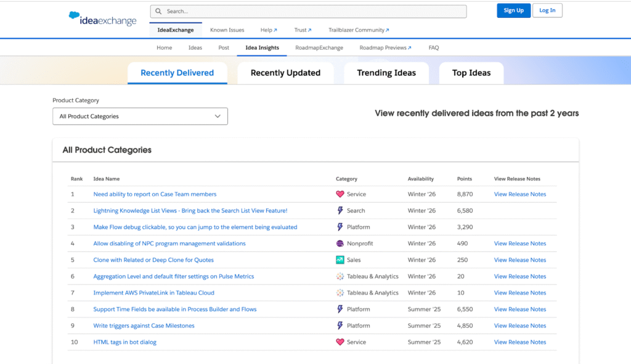Click the Log In button
The height and width of the screenshot is (364, 631).
click(x=547, y=10)
